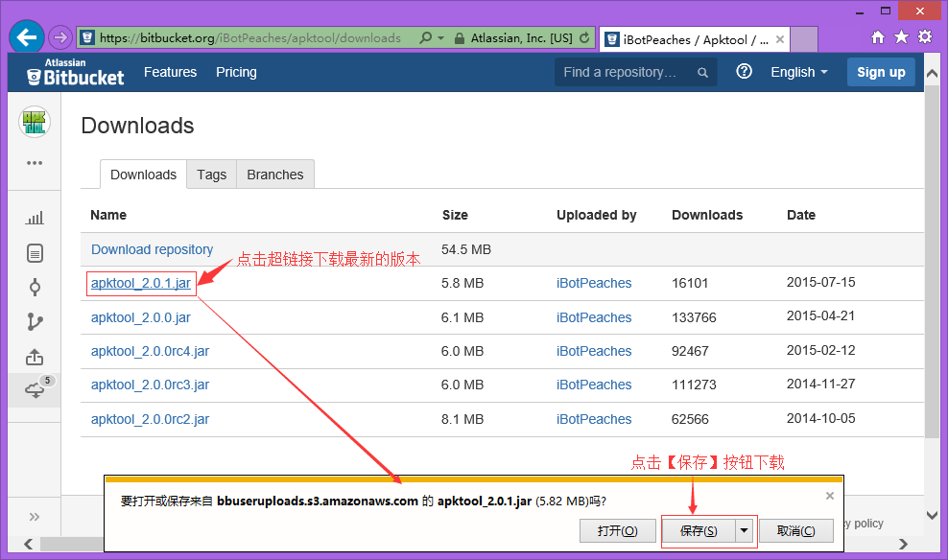
Task: Close the iBotPeaches / Apktool browser tab
Action: pos(780,39)
